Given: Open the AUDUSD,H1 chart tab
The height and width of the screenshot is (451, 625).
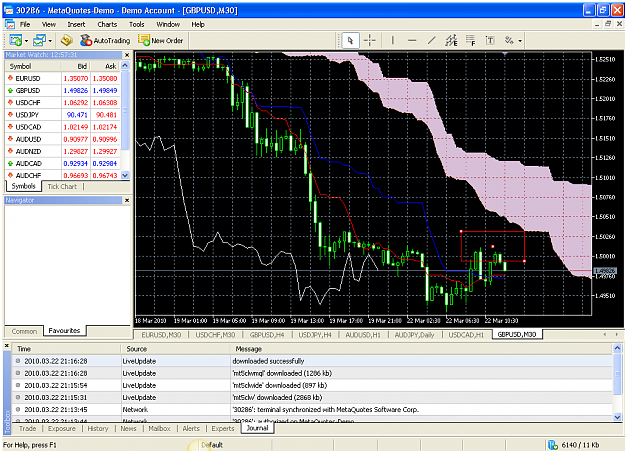Looking at the screenshot, I should (x=363, y=335).
